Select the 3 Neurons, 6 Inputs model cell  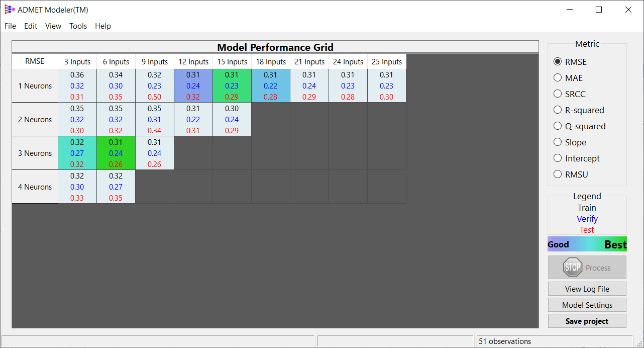tap(116, 153)
